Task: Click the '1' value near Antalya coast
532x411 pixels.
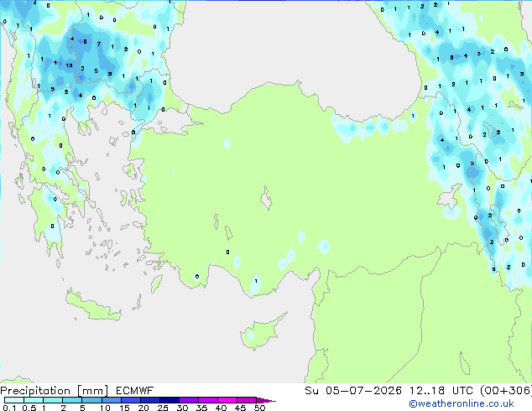Action: 256,281
